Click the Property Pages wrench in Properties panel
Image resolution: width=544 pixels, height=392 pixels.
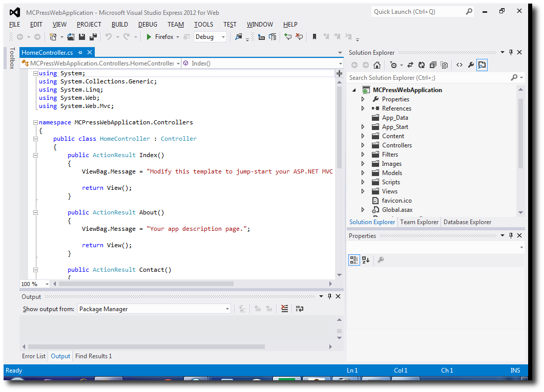pos(381,260)
